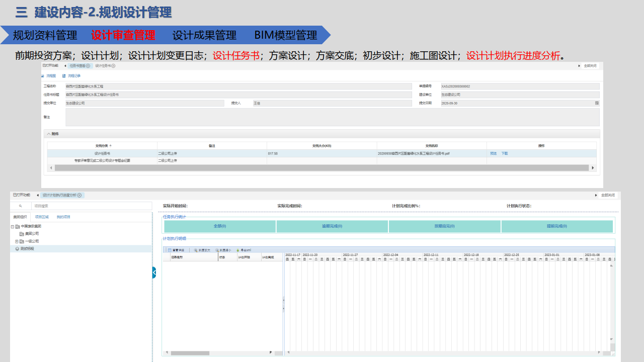Click the search magnifier icon
This screenshot has width=644, height=362.
click(21, 206)
